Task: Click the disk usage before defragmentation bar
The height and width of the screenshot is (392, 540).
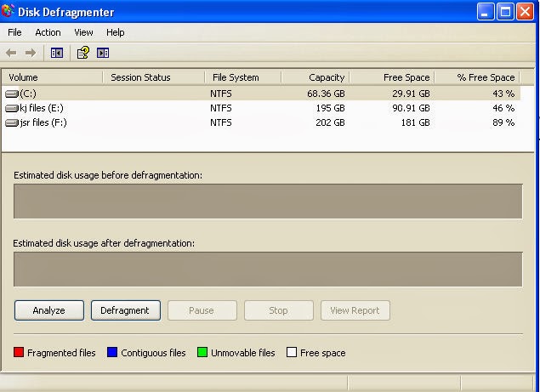Action: click(x=268, y=202)
